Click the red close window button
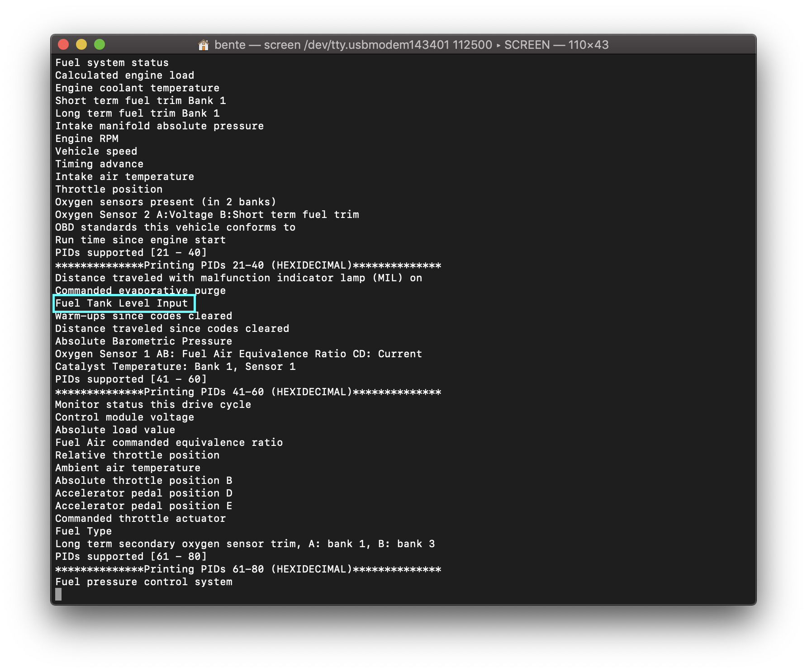Screen dimensions: 807x672 tap(63, 44)
